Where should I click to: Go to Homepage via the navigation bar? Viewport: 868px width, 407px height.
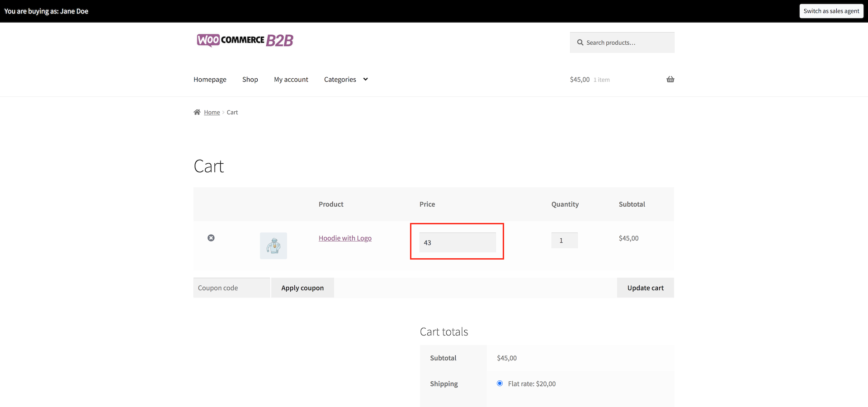click(x=210, y=79)
